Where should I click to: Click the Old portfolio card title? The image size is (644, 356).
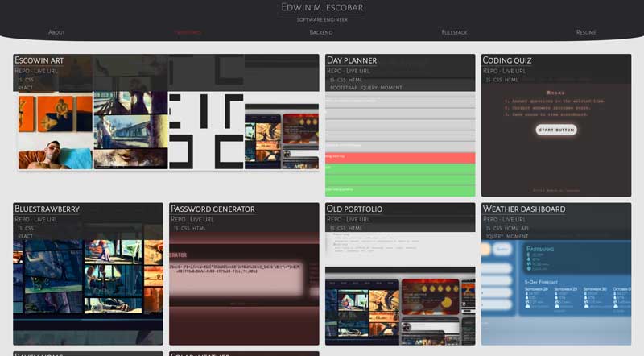tap(354, 209)
